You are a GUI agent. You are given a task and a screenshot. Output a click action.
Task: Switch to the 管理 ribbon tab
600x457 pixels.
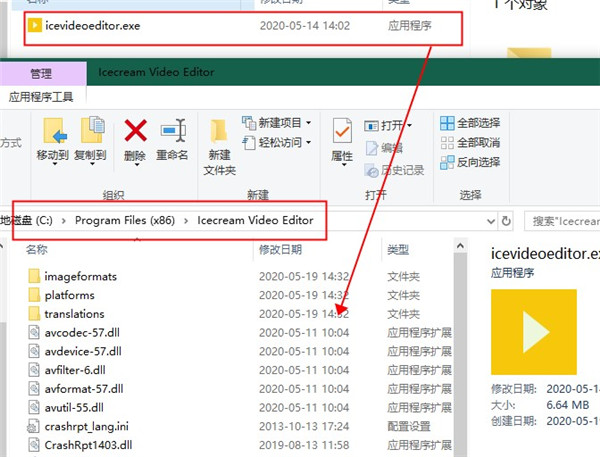41,73
